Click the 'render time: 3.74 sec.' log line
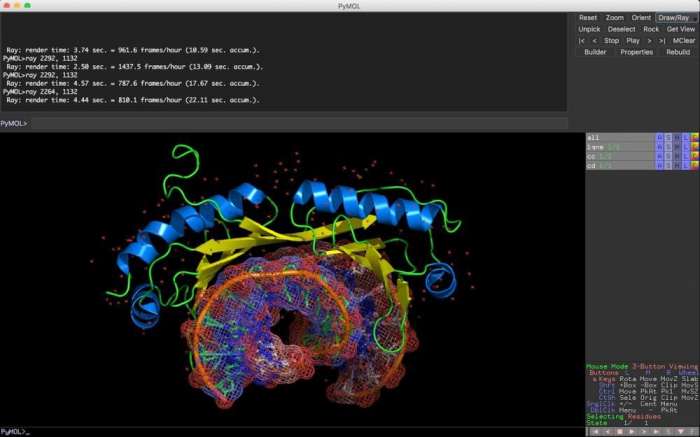Viewport: 700px width, 437px height. [x=133, y=50]
